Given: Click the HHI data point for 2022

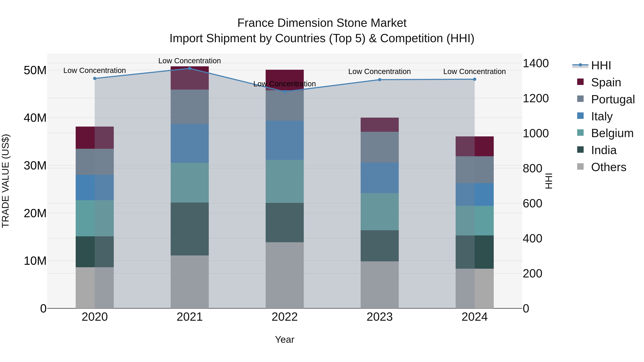Looking at the screenshot, I should (284, 91).
